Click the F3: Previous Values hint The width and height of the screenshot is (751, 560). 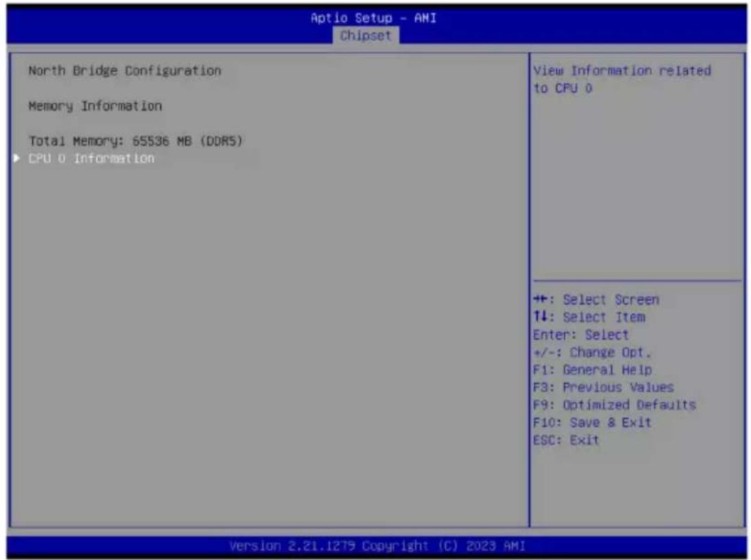604,387
